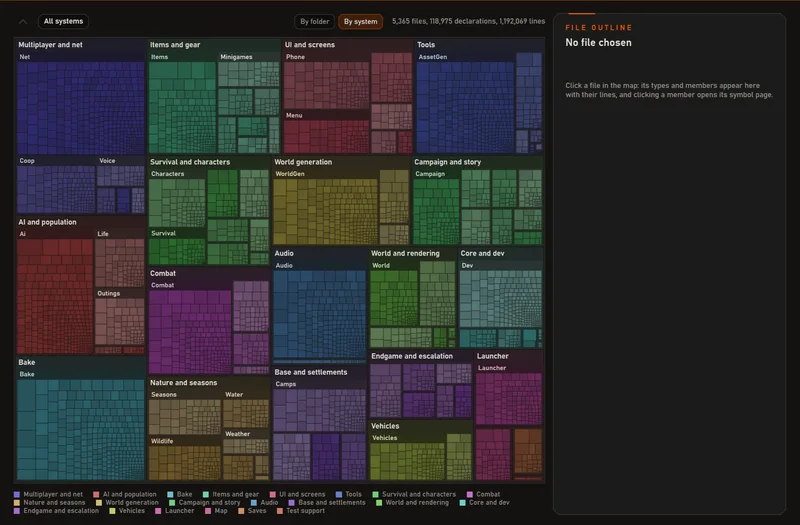Image resolution: width=800 pixels, height=525 pixels.
Task: Click the Map legend entry
Action: point(216,511)
